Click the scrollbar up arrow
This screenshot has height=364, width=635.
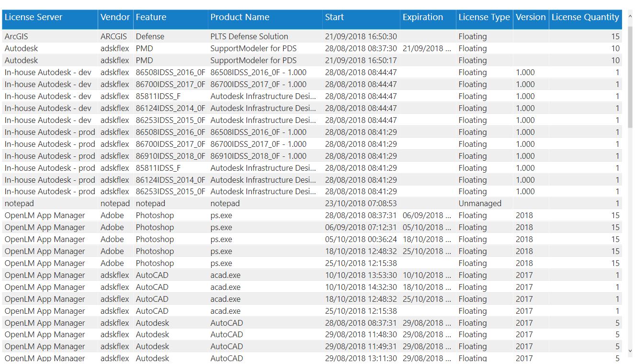tap(630, 14)
